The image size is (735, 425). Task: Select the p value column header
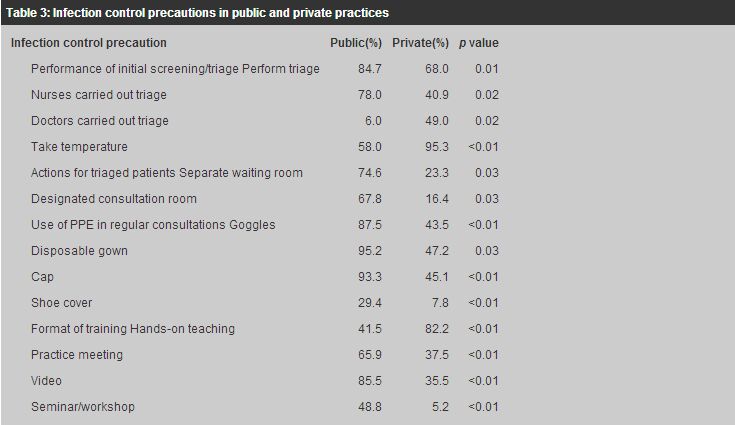point(479,43)
